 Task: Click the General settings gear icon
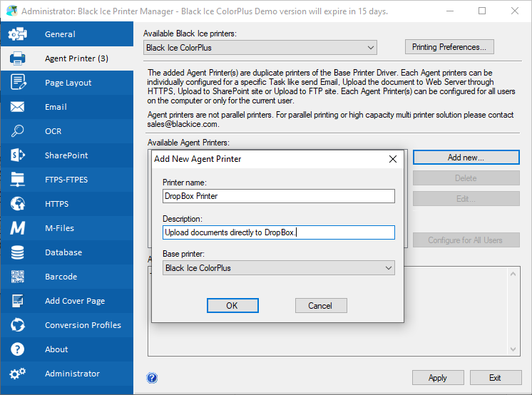17,34
